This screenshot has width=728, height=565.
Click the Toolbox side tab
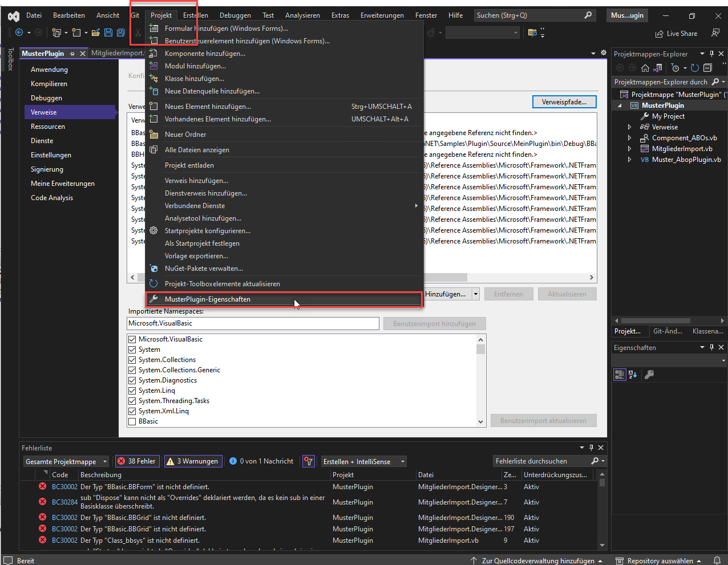(x=10, y=59)
